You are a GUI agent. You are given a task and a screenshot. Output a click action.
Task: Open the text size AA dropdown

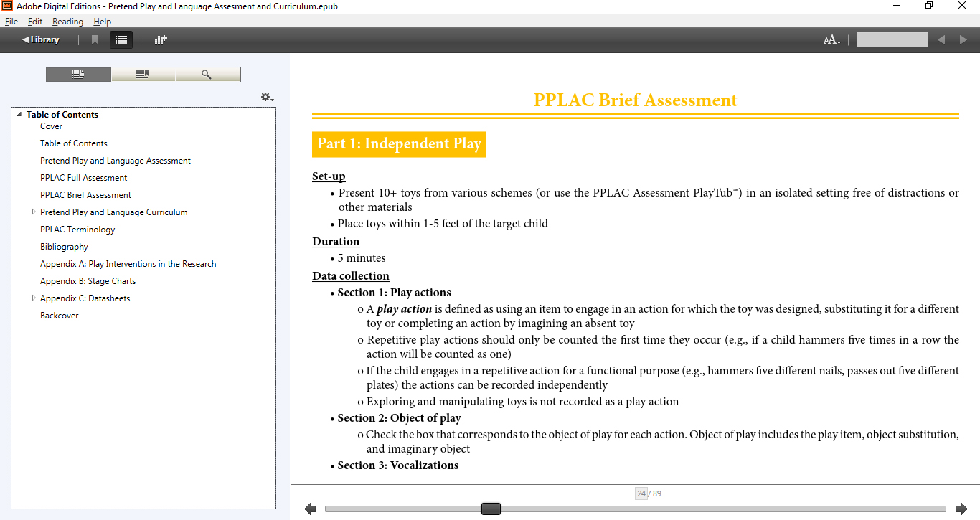[832, 40]
